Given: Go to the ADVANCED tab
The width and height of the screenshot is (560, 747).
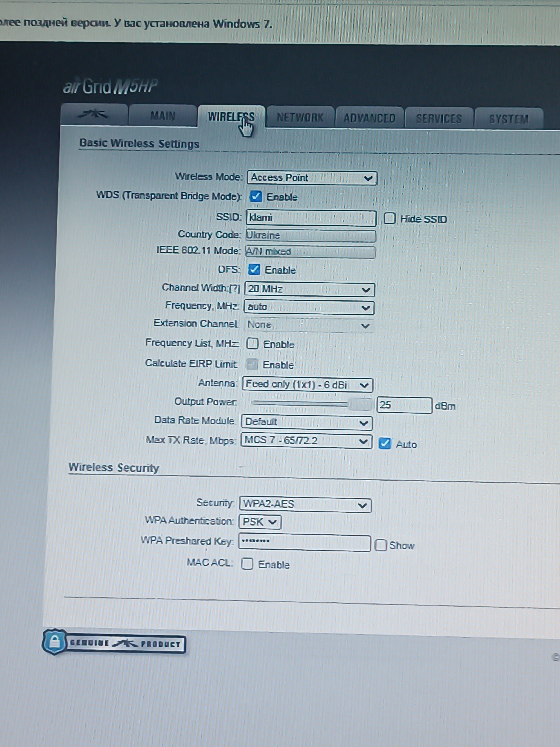Looking at the screenshot, I should [x=370, y=118].
